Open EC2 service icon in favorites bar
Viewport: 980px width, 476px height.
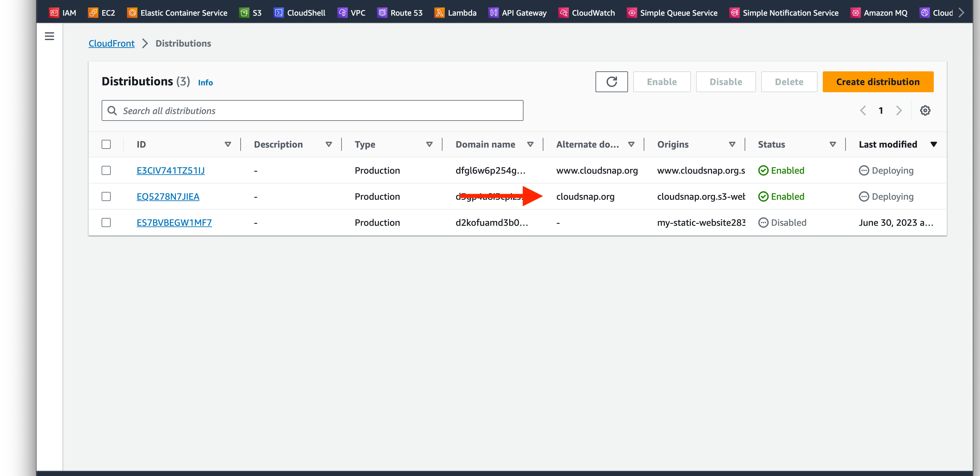tap(93, 13)
